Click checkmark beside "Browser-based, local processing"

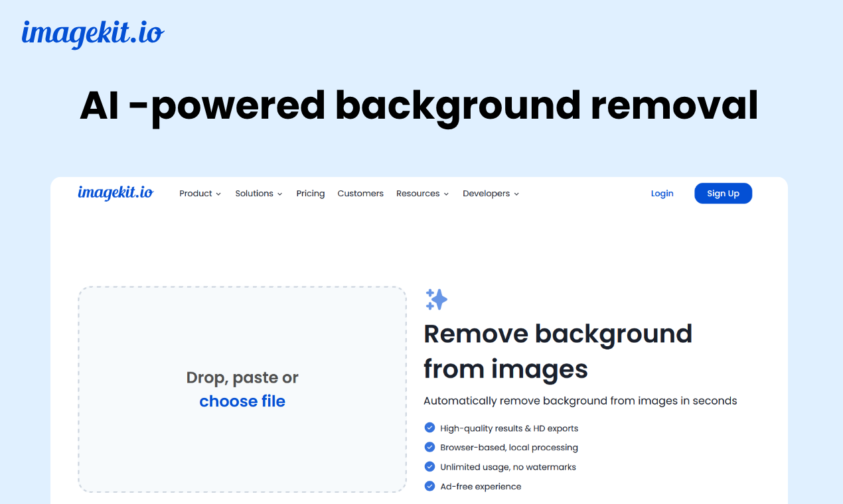click(429, 447)
